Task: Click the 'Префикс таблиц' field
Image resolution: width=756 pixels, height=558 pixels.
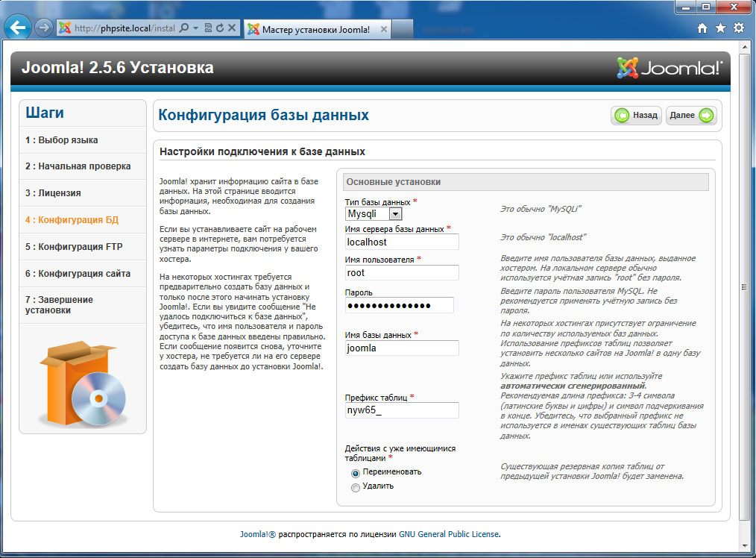Action: tap(402, 410)
